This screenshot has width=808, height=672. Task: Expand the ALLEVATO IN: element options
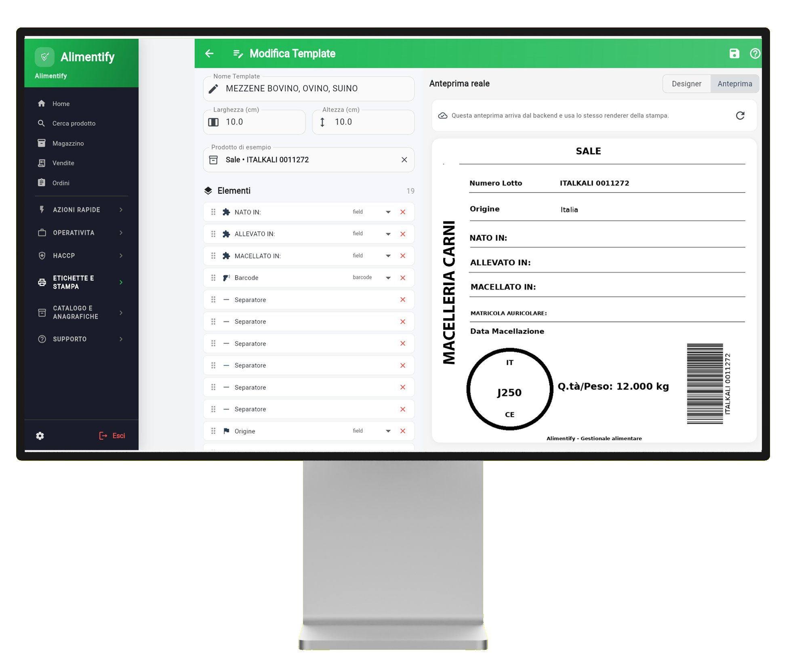pos(388,234)
